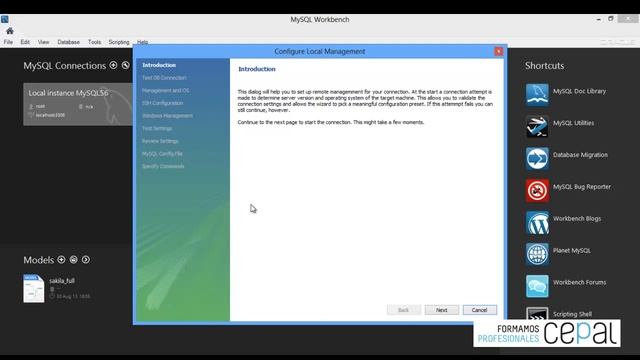Select the Test DB Connection wizard step

(164, 78)
